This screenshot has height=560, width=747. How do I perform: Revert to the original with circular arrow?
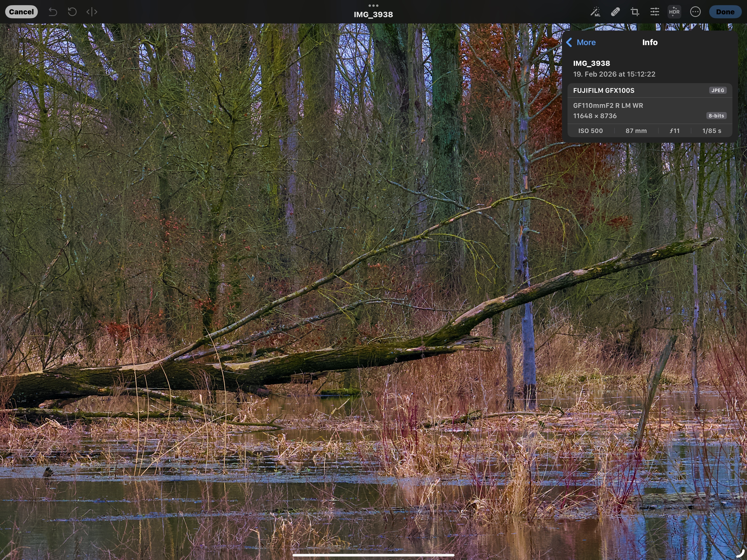pyautogui.click(x=72, y=12)
